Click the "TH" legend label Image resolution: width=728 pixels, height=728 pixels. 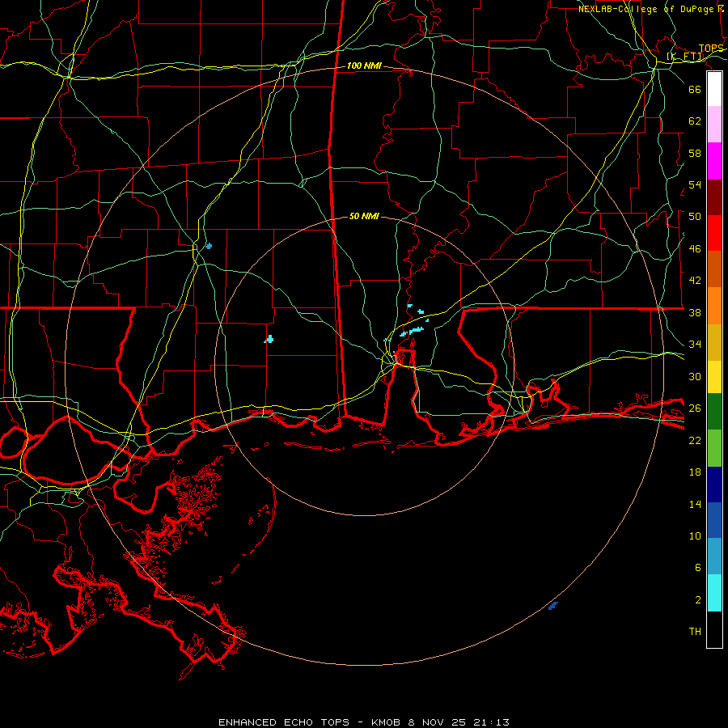pyautogui.click(x=695, y=631)
